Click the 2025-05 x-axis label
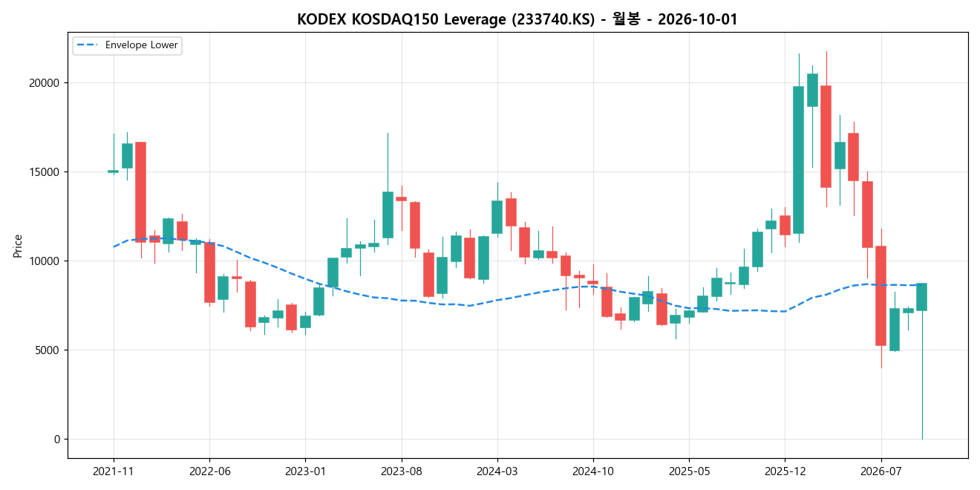The height and width of the screenshot is (490, 980). (x=689, y=471)
